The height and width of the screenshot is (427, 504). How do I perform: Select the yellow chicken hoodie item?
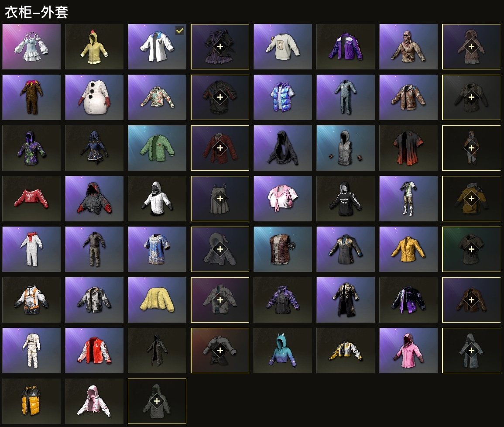94,47
